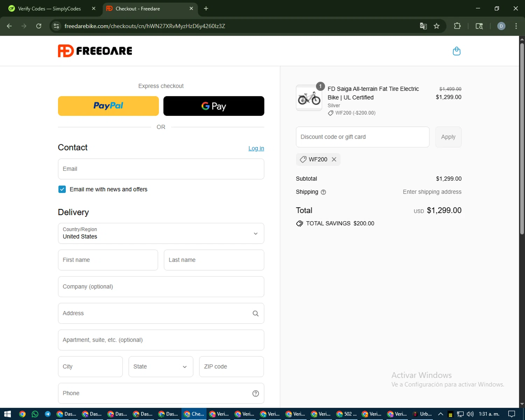Click the Log in link

[x=256, y=148]
